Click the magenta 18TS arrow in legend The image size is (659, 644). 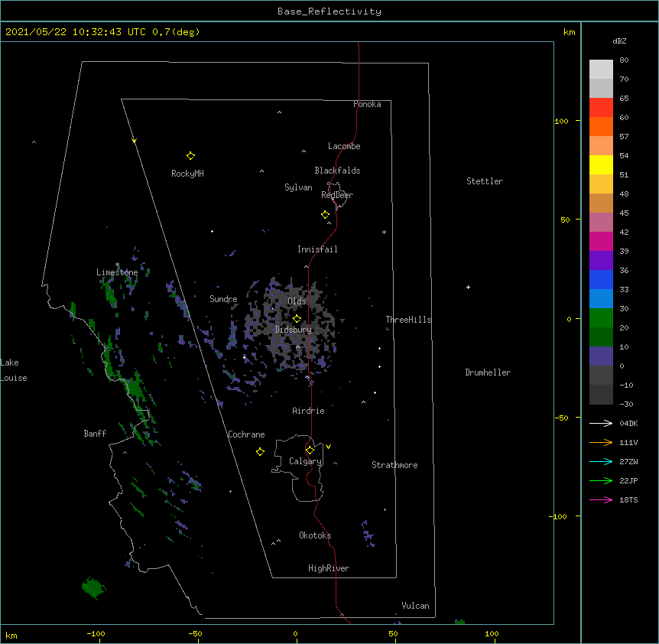[x=601, y=499]
